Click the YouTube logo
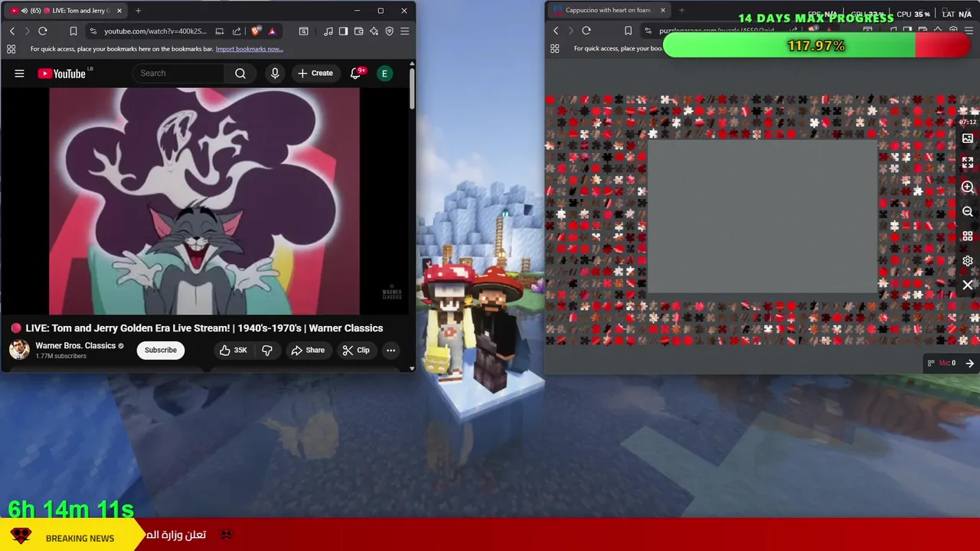Viewport: 980px width, 551px height. coord(62,73)
